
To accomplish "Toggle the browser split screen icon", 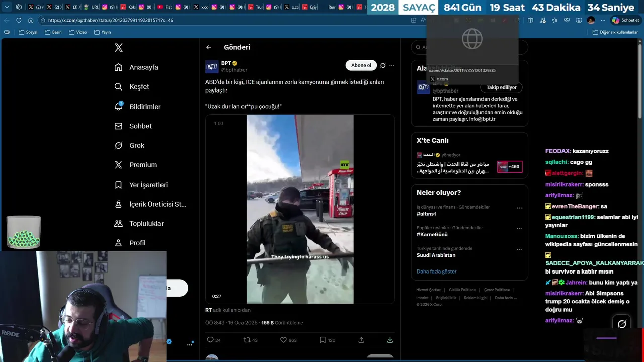I will (x=530, y=20).
